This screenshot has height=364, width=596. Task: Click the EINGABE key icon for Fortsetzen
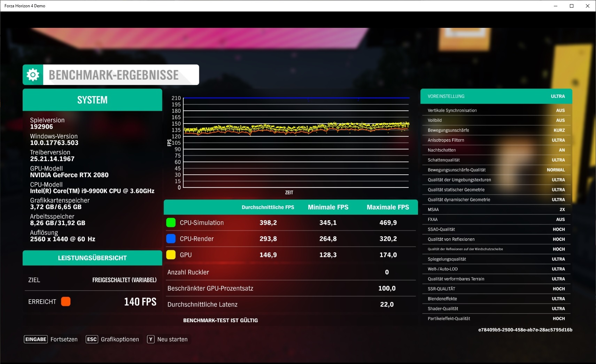tap(36, 339)
